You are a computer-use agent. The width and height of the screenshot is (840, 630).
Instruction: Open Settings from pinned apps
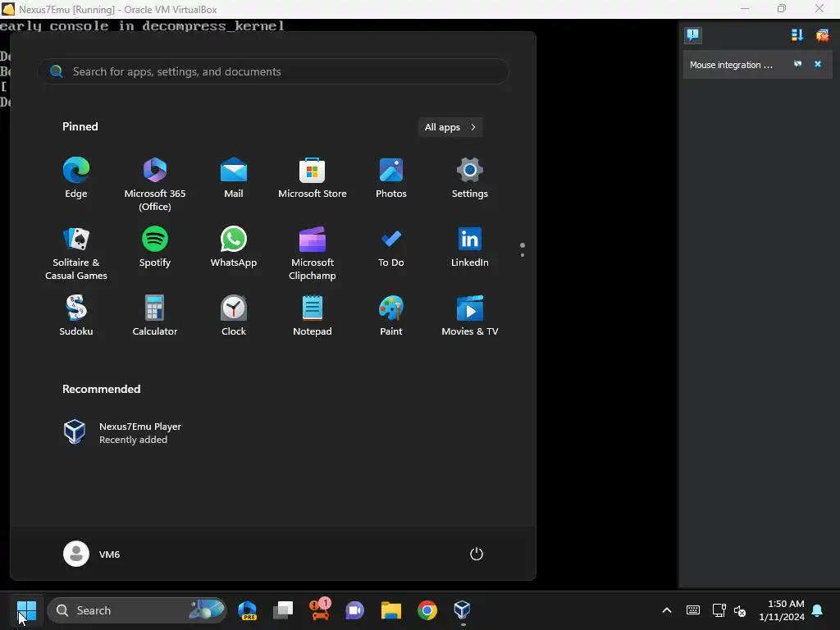[470, 178]
